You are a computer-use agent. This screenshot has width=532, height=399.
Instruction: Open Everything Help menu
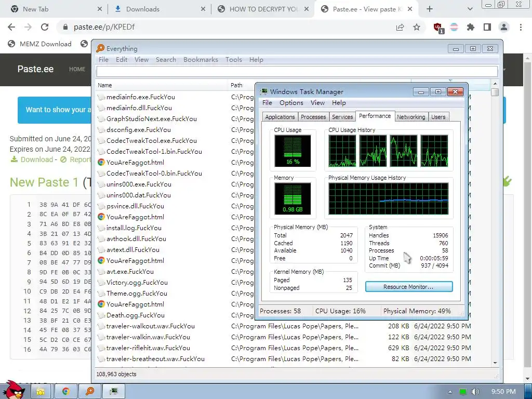(256, 59)
